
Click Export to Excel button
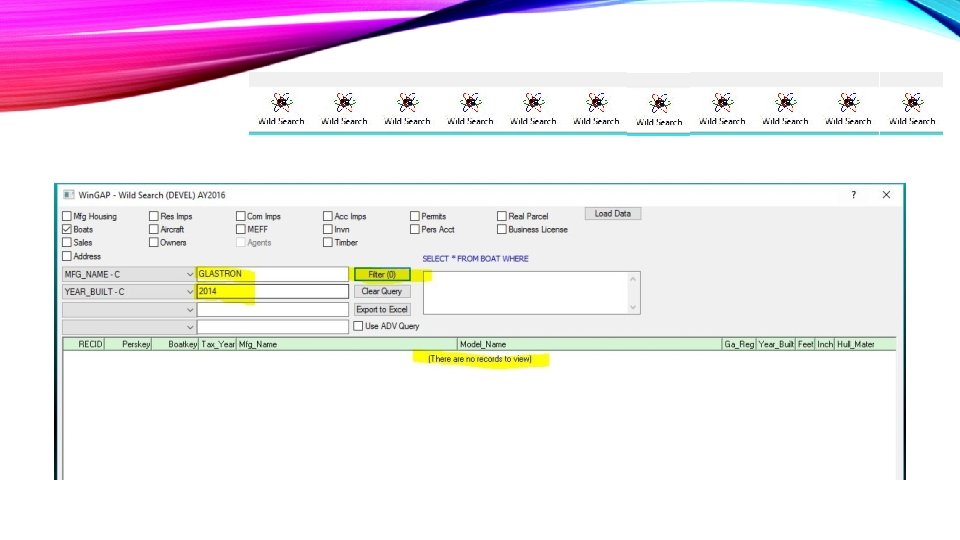click(x=382, y=309)
